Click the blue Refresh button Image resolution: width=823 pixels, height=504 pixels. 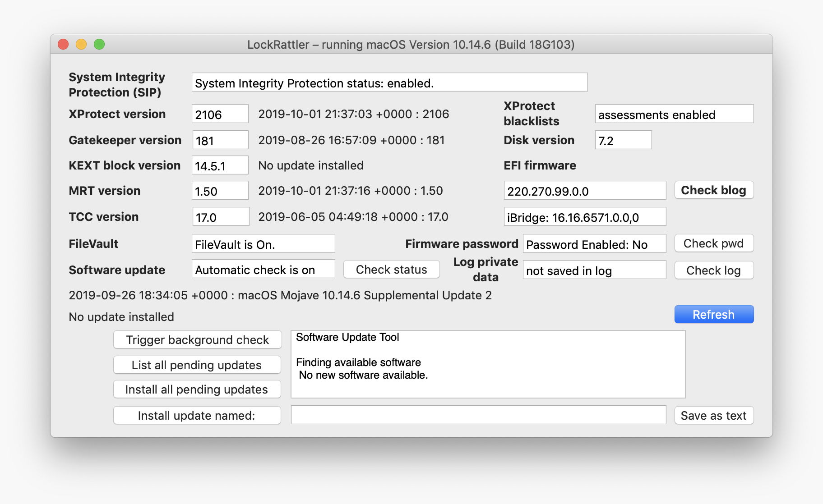(x=713, y=314)
